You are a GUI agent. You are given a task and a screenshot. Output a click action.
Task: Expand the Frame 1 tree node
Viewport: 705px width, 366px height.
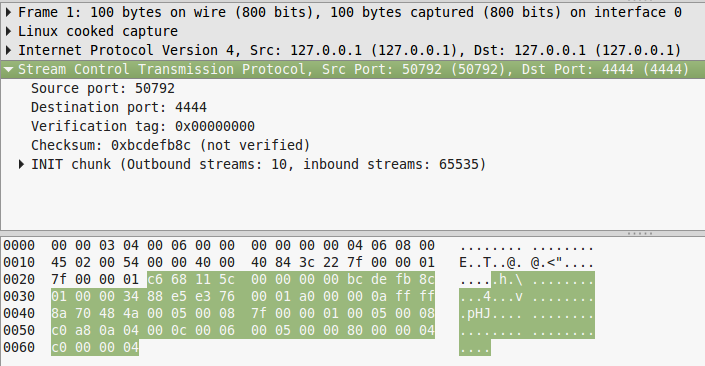[9, 13]
